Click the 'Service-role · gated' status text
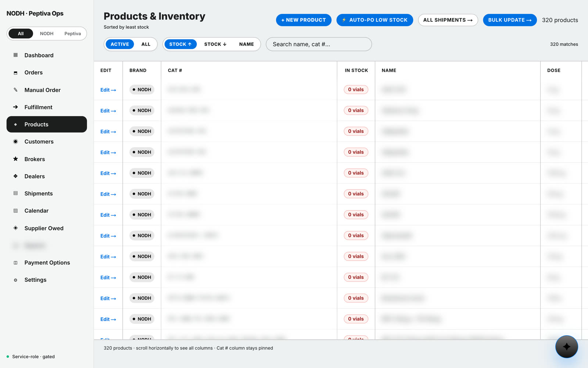The width and height of the screenshot is (588, 368). point(33,357)
